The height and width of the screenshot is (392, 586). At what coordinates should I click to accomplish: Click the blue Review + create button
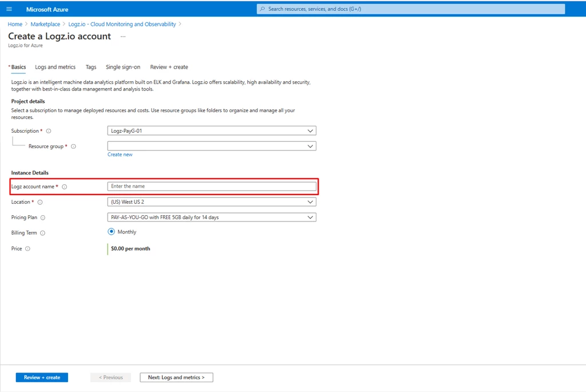pyautogui.click(x=42, y=378)
